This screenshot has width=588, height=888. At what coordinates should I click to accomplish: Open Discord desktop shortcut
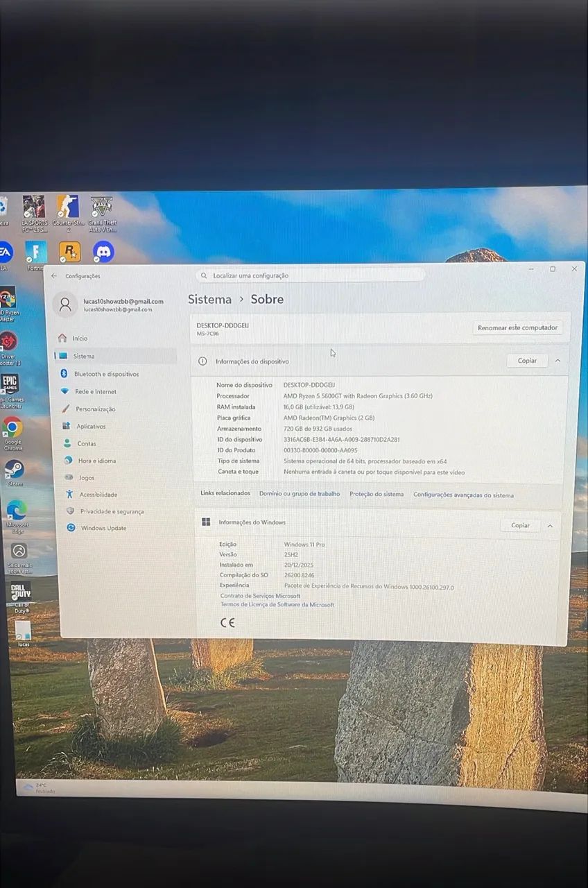[103, 252]
